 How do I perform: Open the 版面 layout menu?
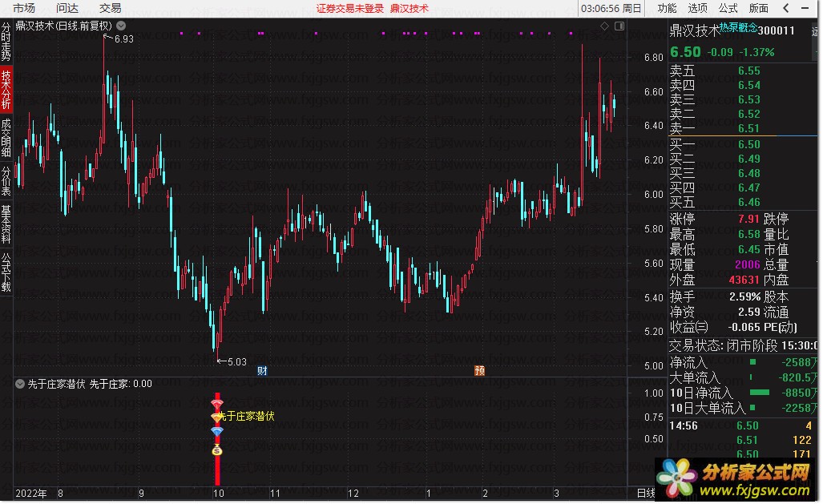coord(758,8)
